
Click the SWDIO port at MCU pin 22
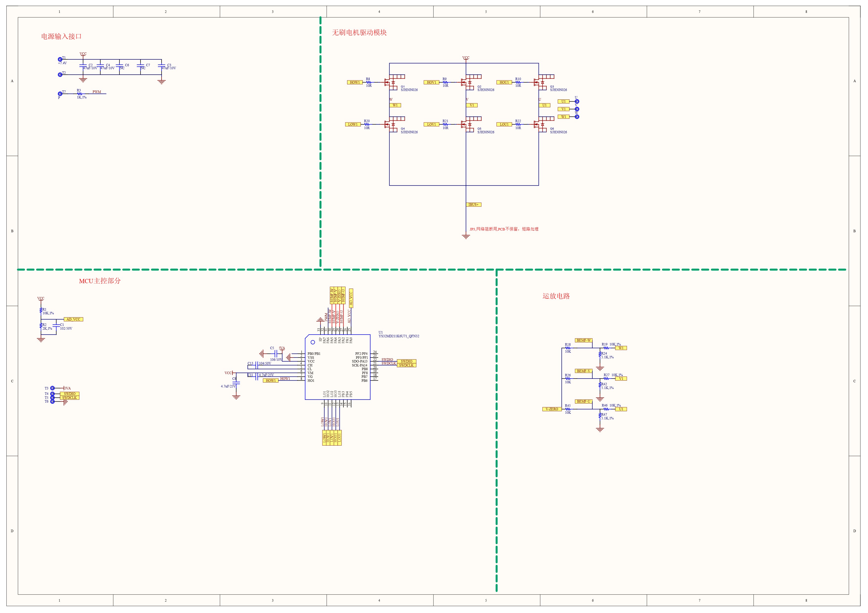(x=406, y=362)
